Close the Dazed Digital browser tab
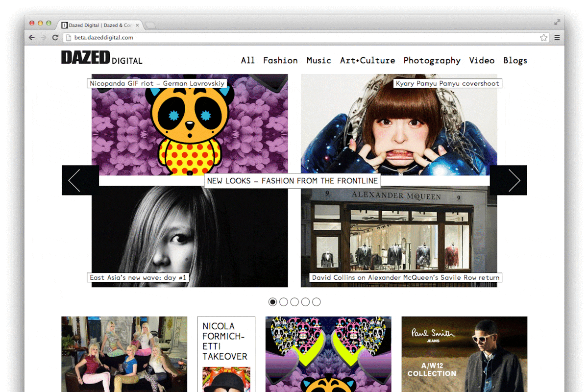Viewport: 588px width, 392px height. [x=137, y=25]
